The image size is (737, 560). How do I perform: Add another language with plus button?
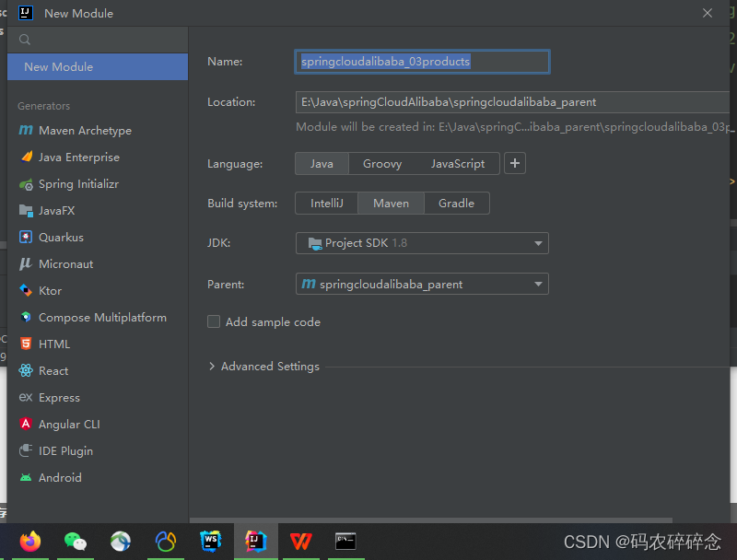[515, 164]
